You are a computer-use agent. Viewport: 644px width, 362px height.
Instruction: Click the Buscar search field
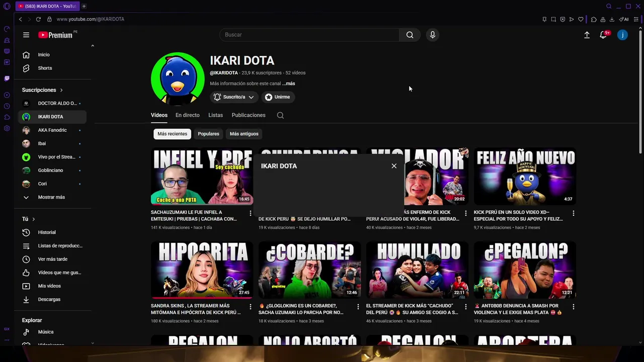(x=309, y=35)
